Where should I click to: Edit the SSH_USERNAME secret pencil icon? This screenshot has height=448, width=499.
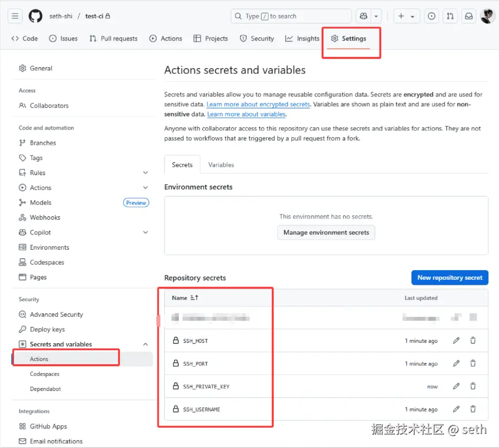(x=456, y=409)
